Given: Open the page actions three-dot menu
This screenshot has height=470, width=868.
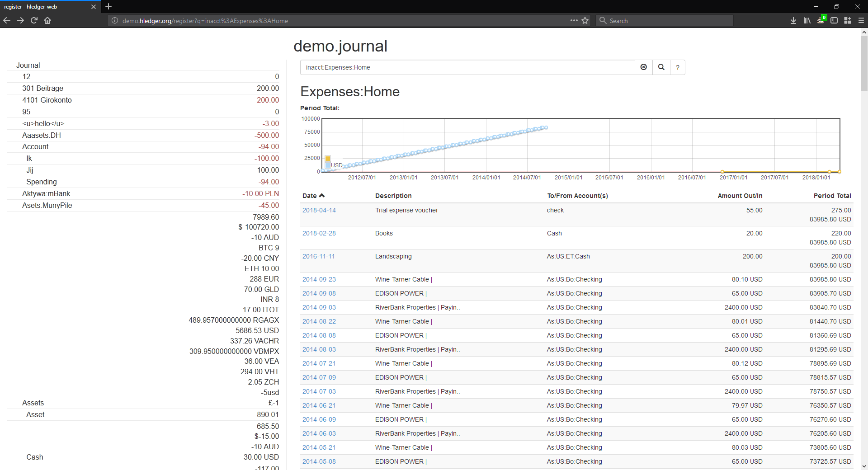Looking at the screenshot, I should tap(574, 21).
